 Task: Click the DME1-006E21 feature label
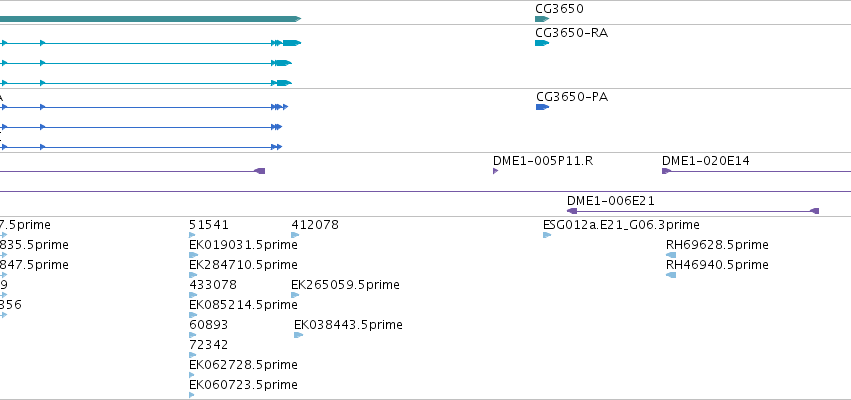[611, 201]
